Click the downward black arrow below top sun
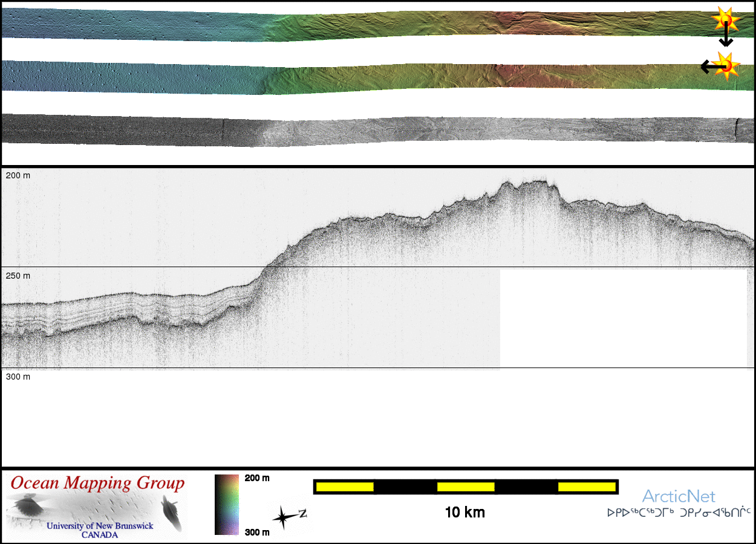 pyautogui.click(x=726, y=39)
